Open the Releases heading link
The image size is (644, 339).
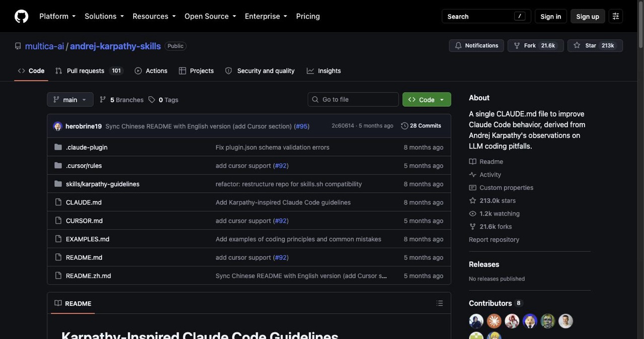click(484, 264)
